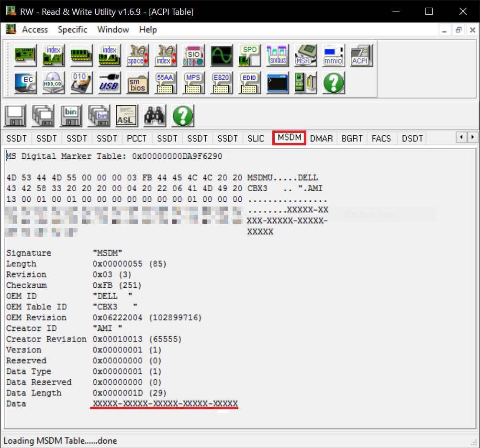Click the Creator ID "AMI" value
This screenshot has height=448, width=480.
click(x=108, y=328)
